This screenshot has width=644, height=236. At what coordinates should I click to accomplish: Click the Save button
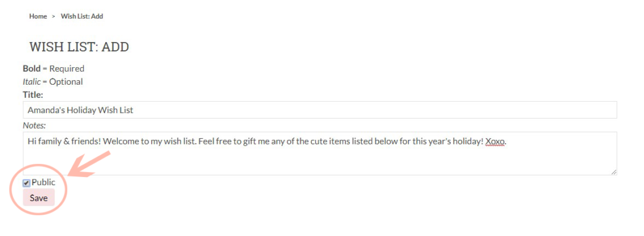pyautogui.click(x=38, y=198)
